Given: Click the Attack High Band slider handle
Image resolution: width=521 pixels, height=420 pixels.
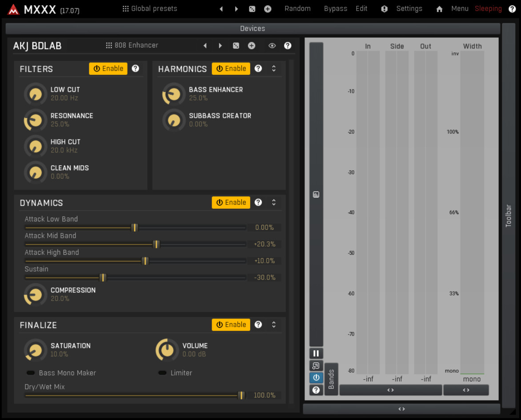Looking at the screenshot, I should pos(145,261).
